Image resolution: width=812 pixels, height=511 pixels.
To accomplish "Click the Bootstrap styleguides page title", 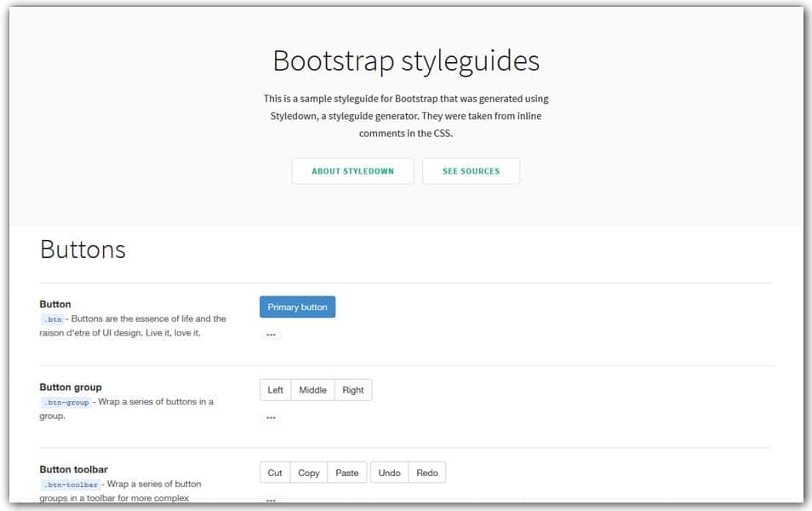I will [x=405, y=60].
